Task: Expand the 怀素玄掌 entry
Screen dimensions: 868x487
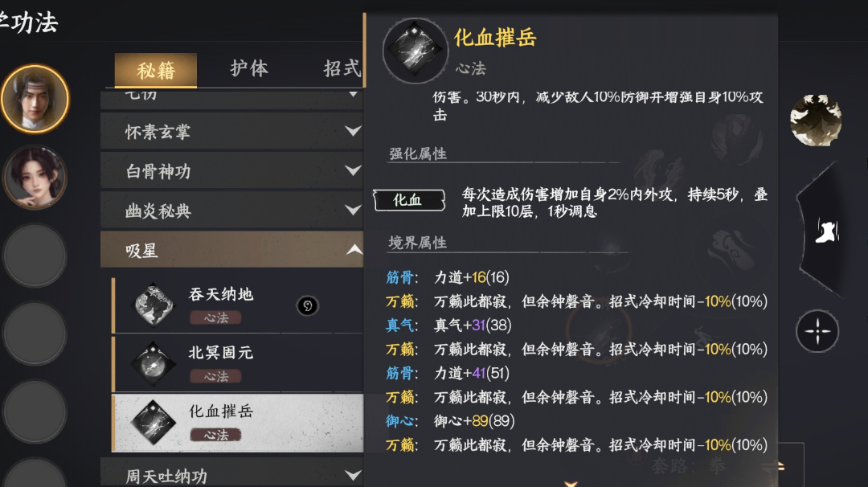Action: point(231,131)
